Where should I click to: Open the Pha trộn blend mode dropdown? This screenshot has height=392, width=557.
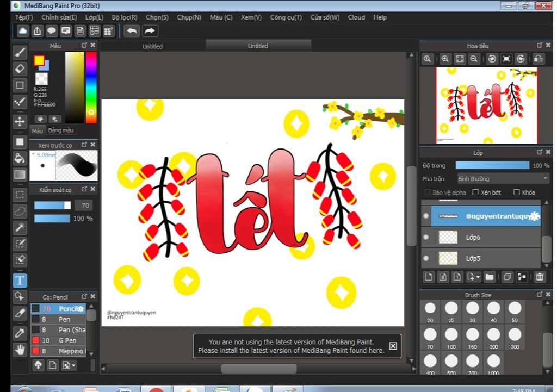pos(503,178)
